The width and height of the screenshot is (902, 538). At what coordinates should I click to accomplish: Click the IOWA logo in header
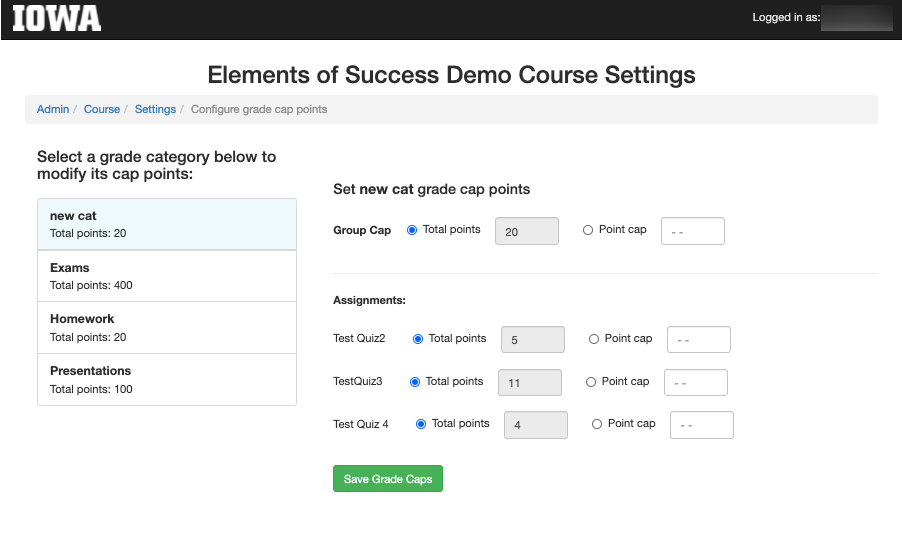click(x=56, y=18)
